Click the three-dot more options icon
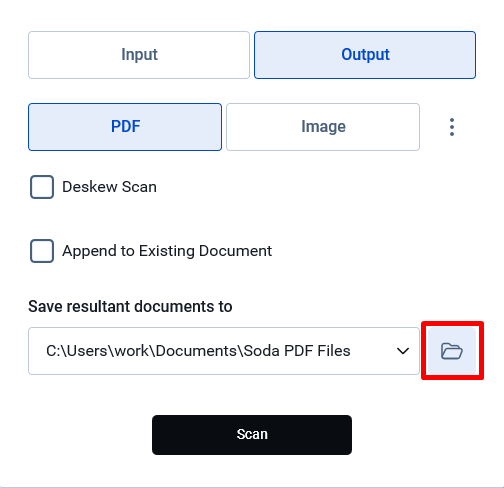 pos(452,127)
